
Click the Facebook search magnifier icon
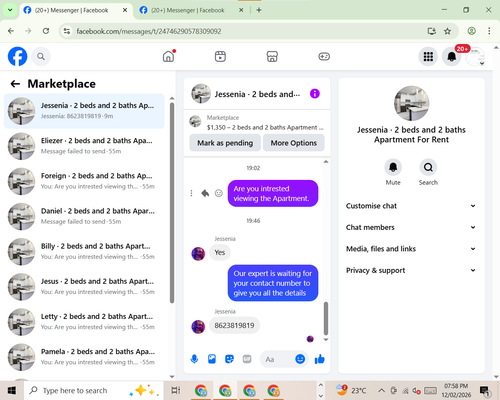41,56
